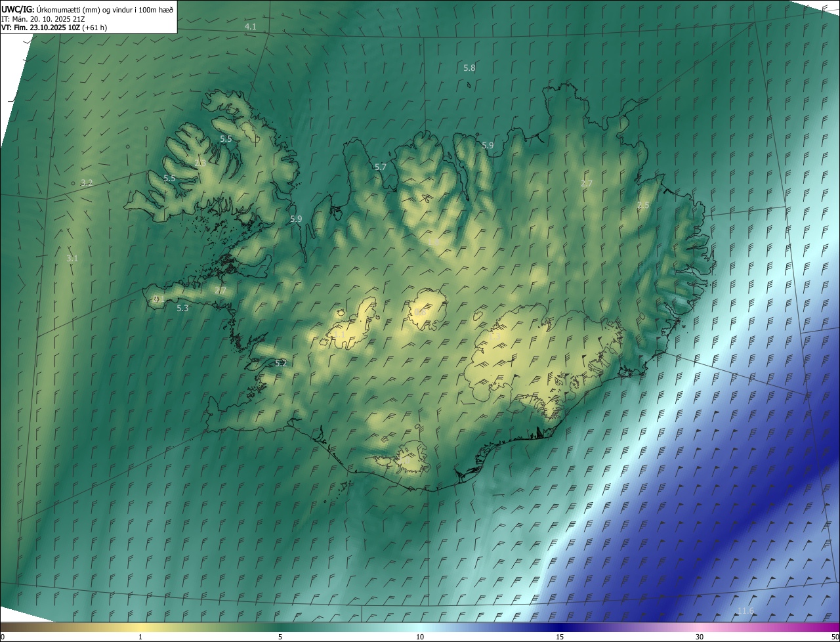Click the 50 tick on the color scale
The height and width of the screenshot is (642, 840).
pos(835,637)
